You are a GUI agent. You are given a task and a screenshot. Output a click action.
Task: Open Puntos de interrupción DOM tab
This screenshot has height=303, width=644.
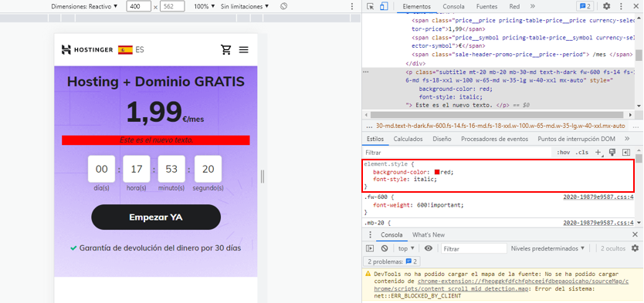[x=576, y=139]
